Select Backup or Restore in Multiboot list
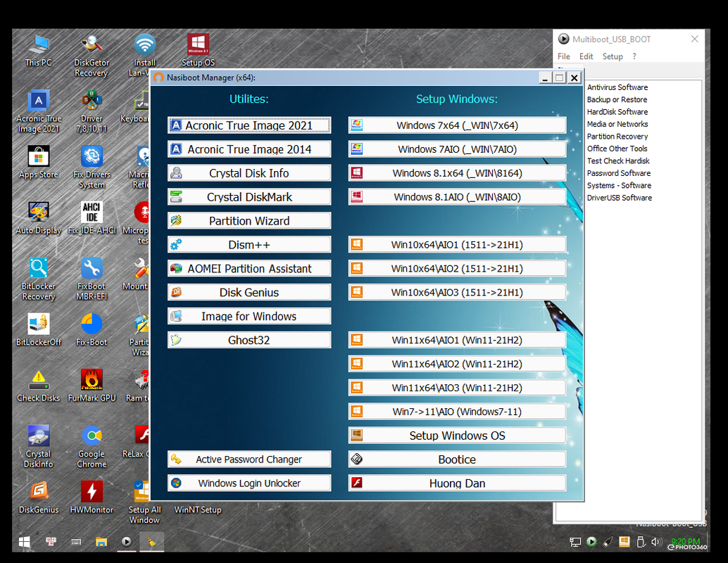 (x=617, y=99)
